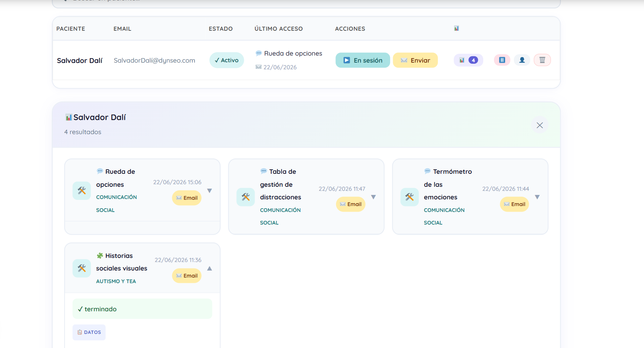
Task: Click the tools icon on Historias sociales visuales
Action: (x=82, y=268)
